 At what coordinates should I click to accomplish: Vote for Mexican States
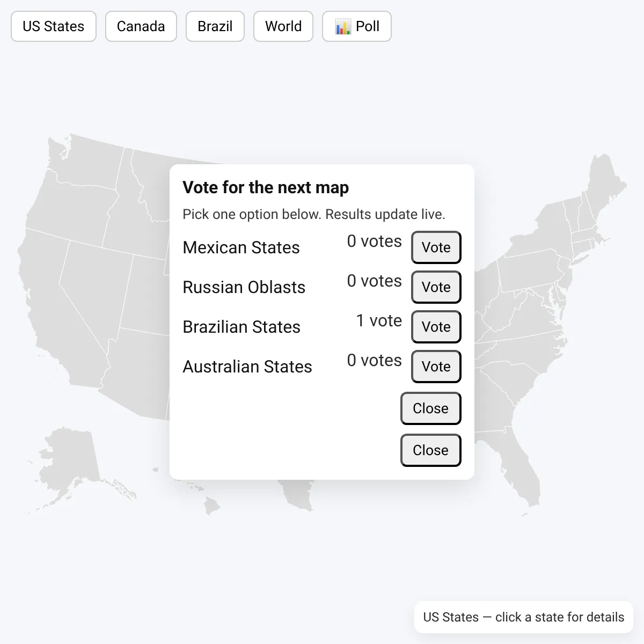436,247
